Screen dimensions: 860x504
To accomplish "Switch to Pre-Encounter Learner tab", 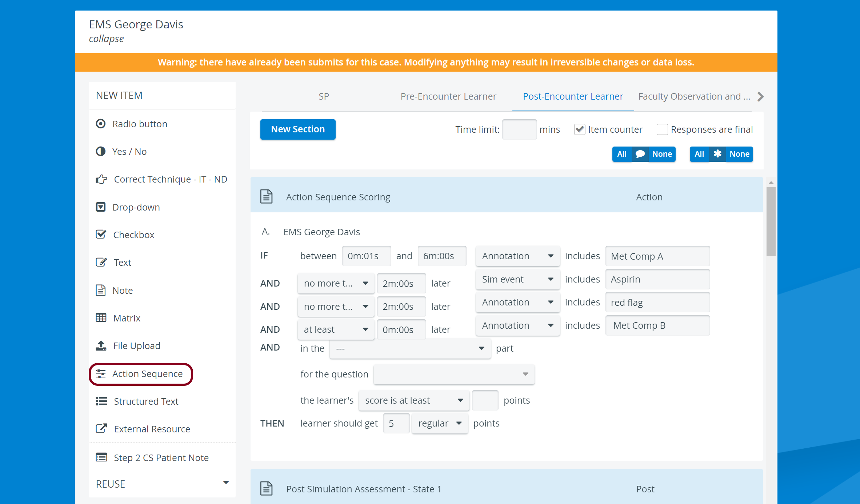I will [x=448, y=96].
